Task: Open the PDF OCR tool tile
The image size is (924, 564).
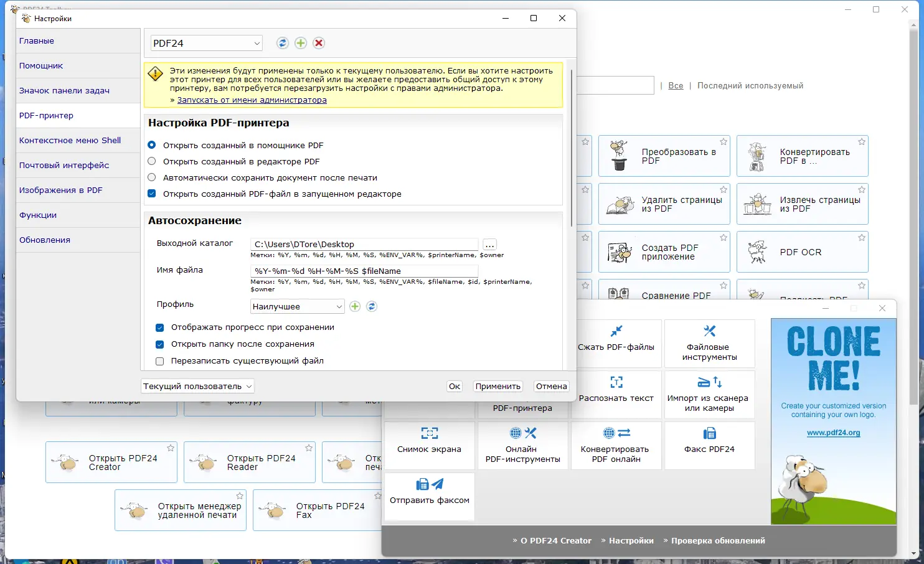Action: coord(803,252)
